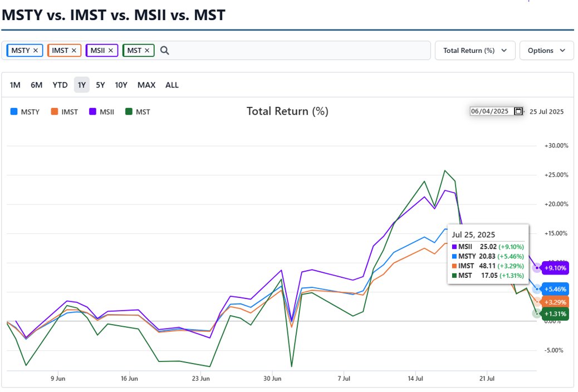Click the IMST 48.11 tooltip row
The width and height of the screenshot is (578, 392).
(x=488, y=266)
